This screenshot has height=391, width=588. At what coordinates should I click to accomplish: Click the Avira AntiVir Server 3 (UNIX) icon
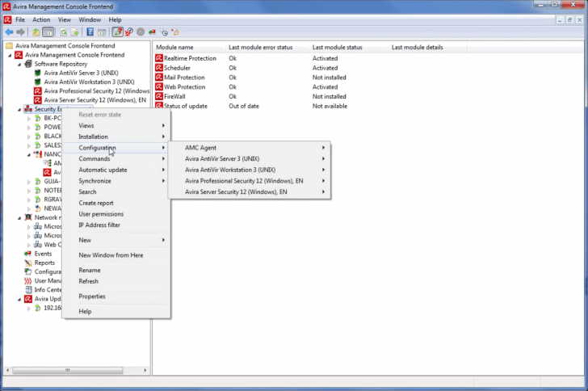click(x=37, y=73)
